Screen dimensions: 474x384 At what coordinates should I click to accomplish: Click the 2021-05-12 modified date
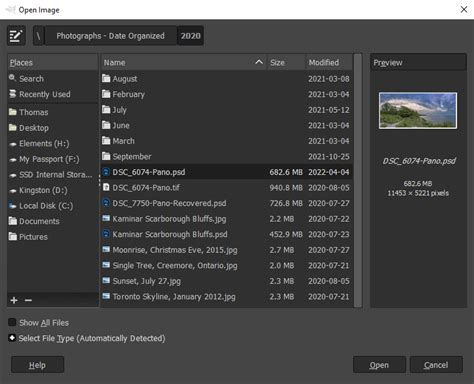click(329, 110)
